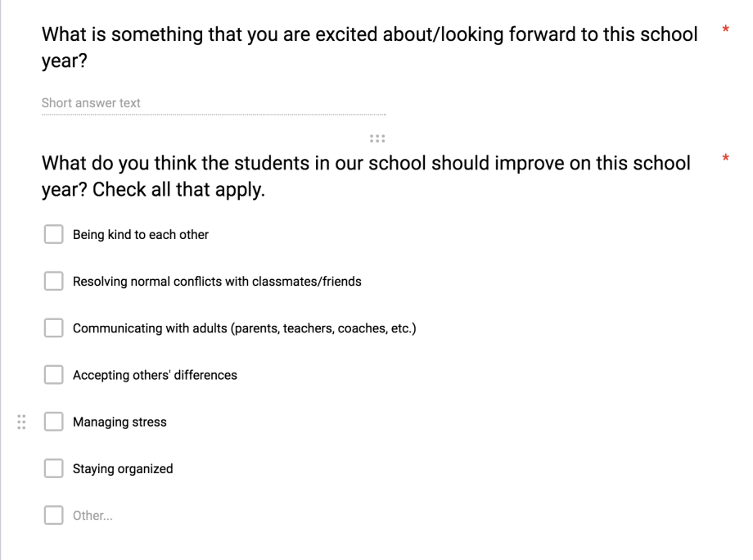753x560 pixels.
Task: Click the red required asterisk on first question
Action: [725, 29]
